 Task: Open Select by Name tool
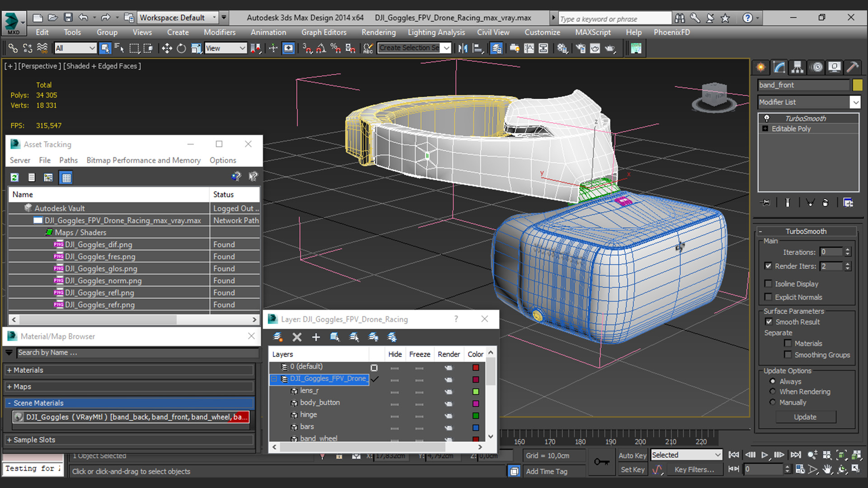[x=119, y=48]
